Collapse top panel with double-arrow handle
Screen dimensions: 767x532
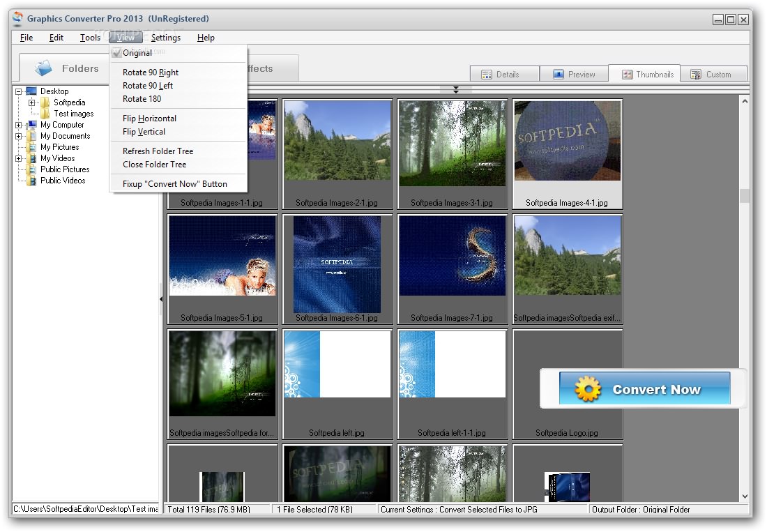[x=456, y=90]
